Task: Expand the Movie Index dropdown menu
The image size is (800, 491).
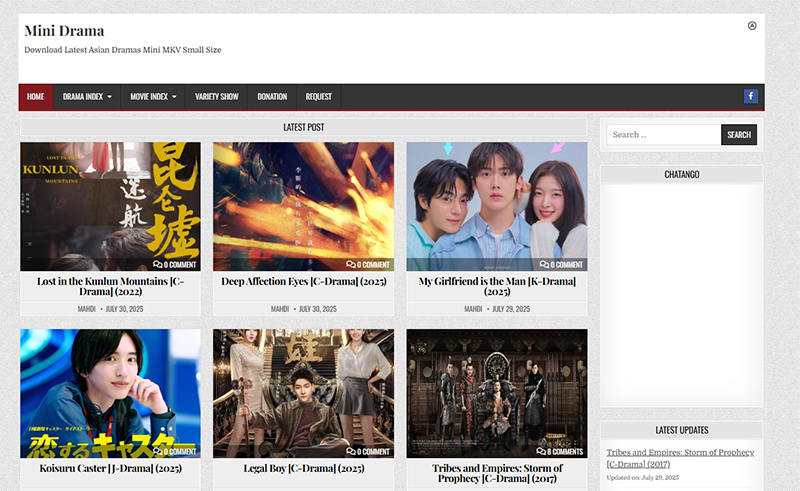Action: click(x=153, y=96)
